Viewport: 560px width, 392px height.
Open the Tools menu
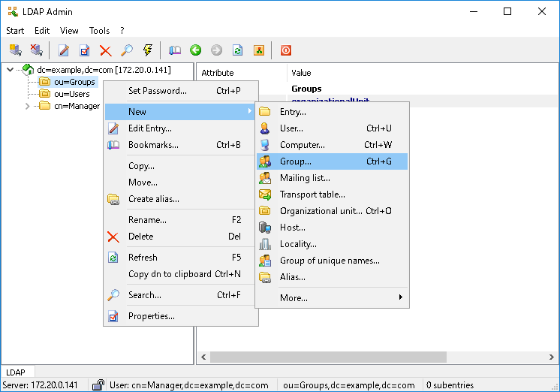(99, 31)
